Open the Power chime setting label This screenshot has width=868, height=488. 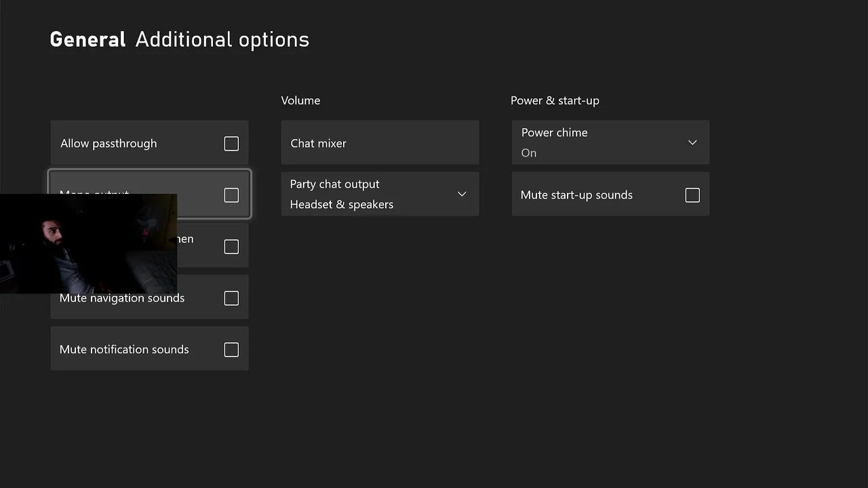[x=554, y=133]
